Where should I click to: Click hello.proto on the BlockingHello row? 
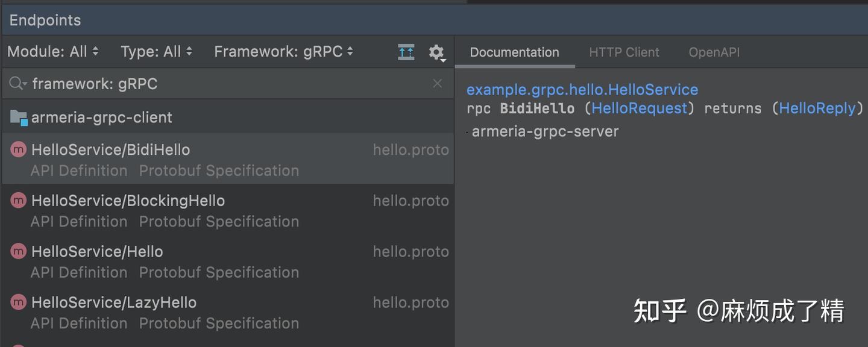click(x=411, y=201)
